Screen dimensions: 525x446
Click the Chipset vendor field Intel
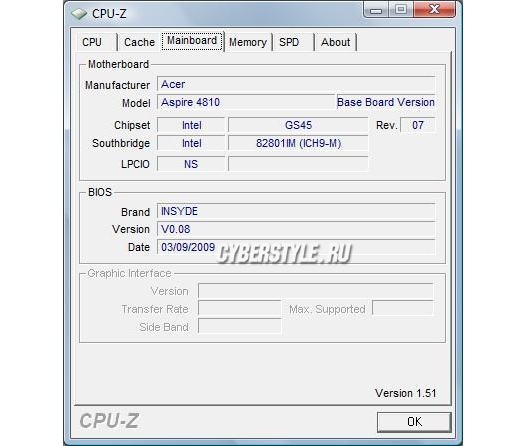pos(191,125)
